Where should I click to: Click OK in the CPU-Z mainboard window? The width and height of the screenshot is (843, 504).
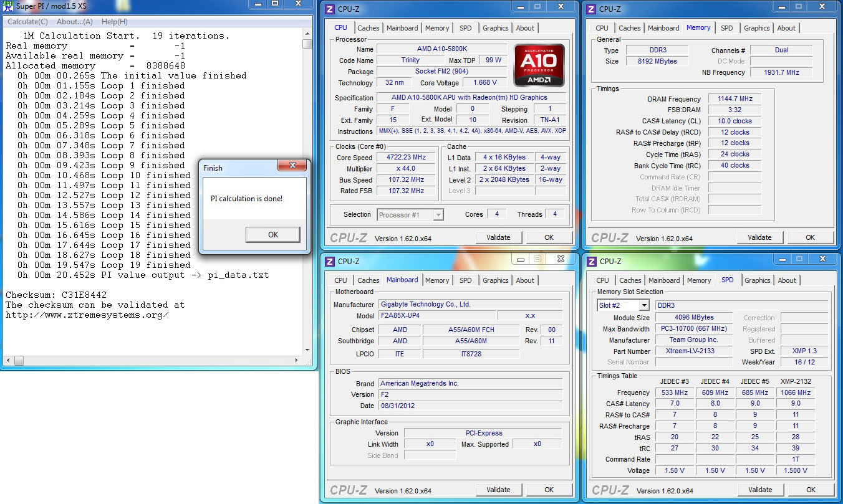549,490
